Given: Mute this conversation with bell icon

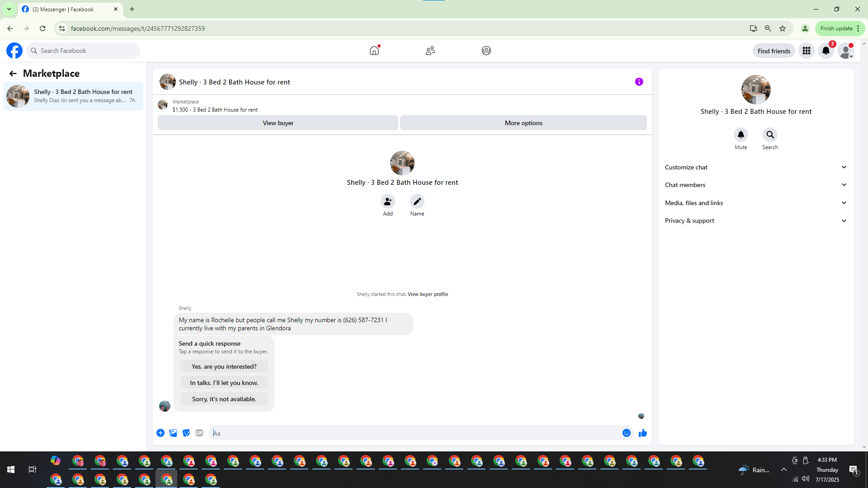Looking at the screenshot, I should pos(741,135).
